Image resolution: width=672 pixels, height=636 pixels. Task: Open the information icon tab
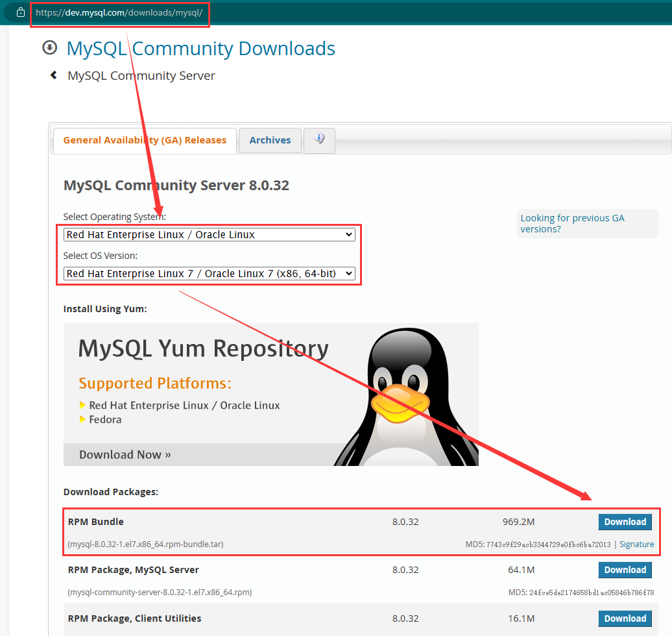pyautogui.click(x=319, y=139)
